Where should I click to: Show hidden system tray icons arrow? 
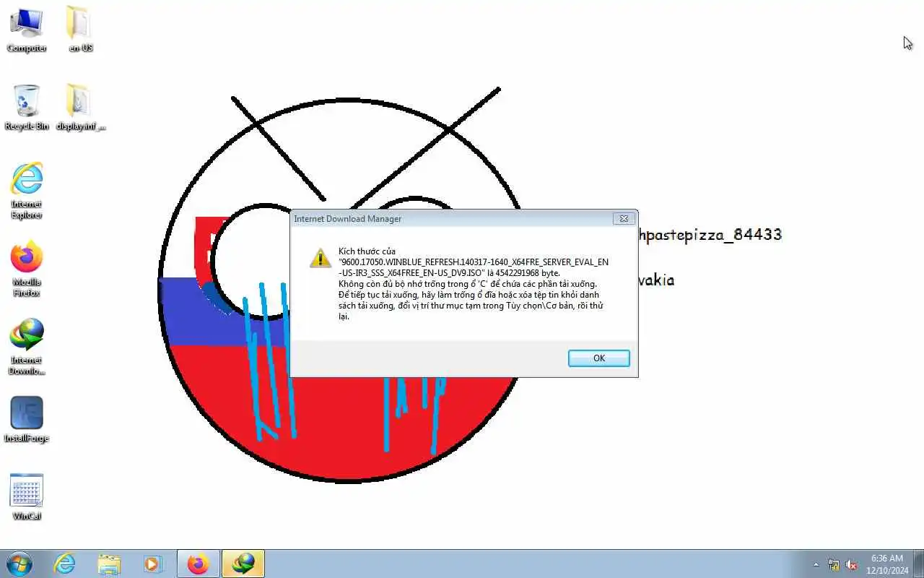coord(816,564)
